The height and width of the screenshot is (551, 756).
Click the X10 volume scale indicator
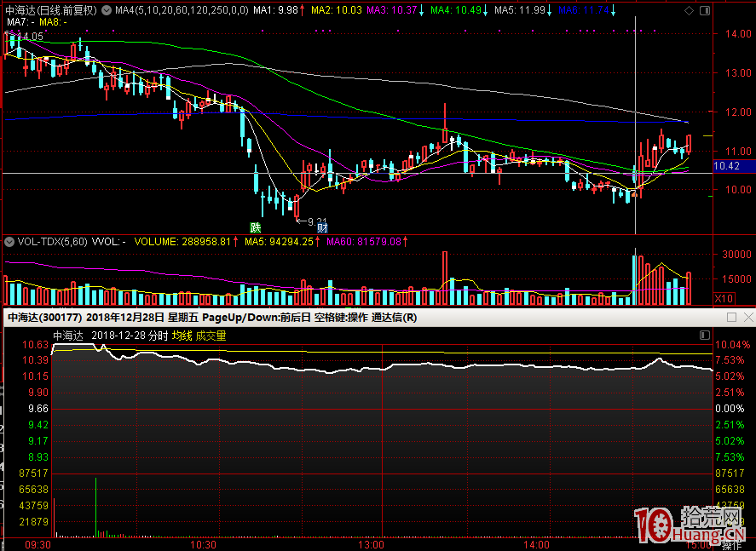[724, 298]
